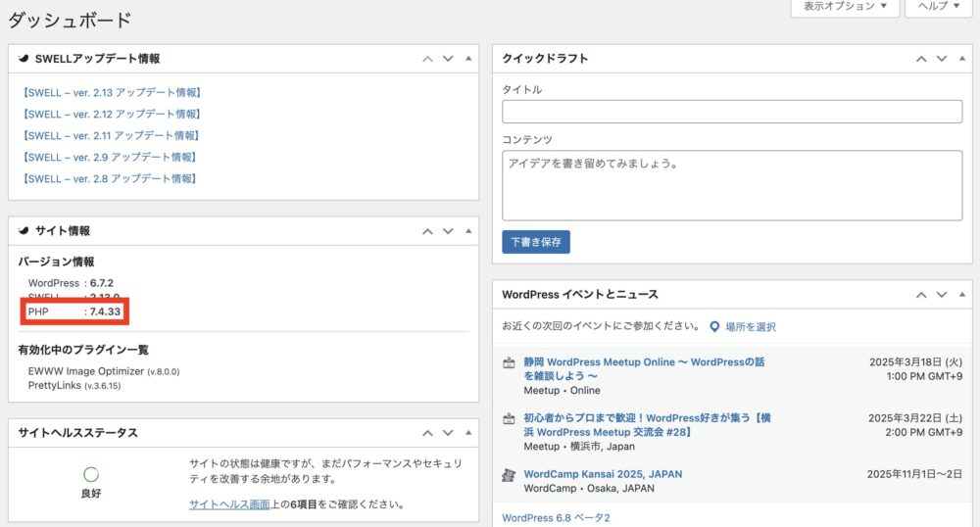980x527 pixels.
Task: Move SWELLアップデート情報 panel down
Action: (448, 59)
